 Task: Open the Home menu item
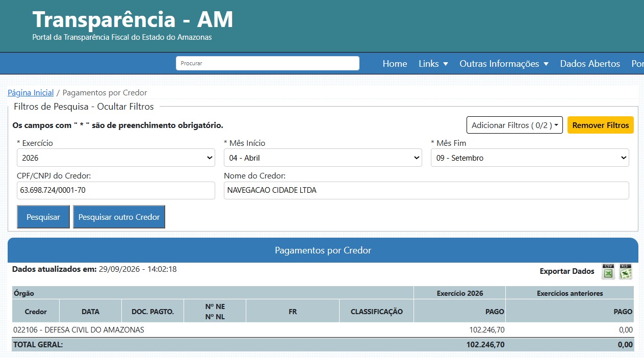(395, 64)
